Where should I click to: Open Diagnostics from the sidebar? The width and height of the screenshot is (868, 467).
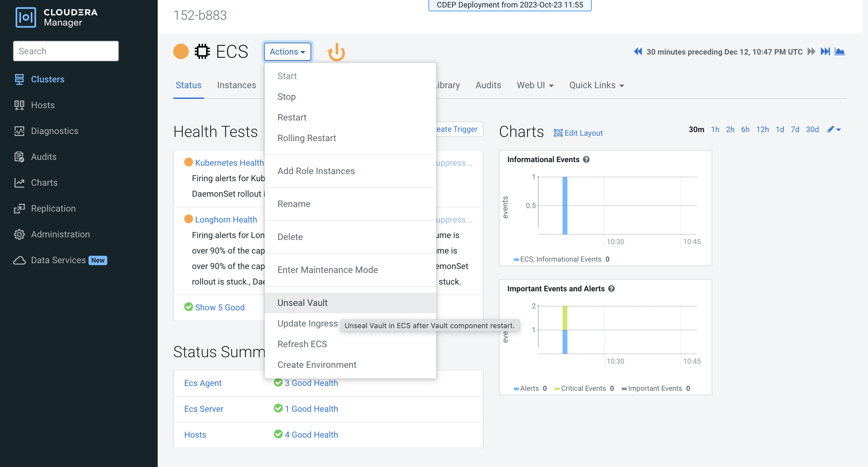pos(54,131)
